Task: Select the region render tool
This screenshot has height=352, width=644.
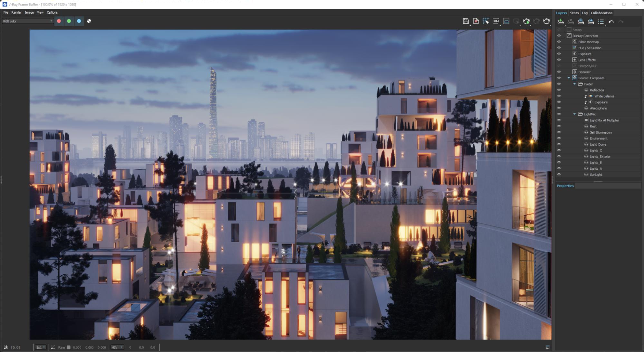Action: tap(486, 21)
